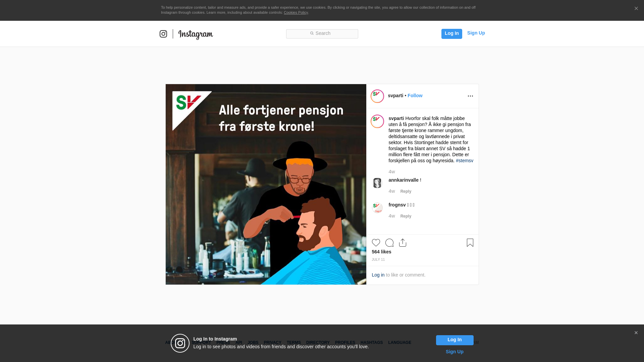The image size is (644, 362).
Task: Click frognsv's profile picture
Action: click(x=377, y=208)
